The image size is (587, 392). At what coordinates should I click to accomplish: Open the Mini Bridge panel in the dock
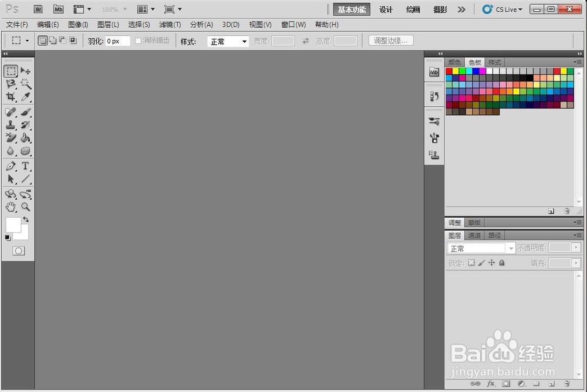tap(434, 72)
